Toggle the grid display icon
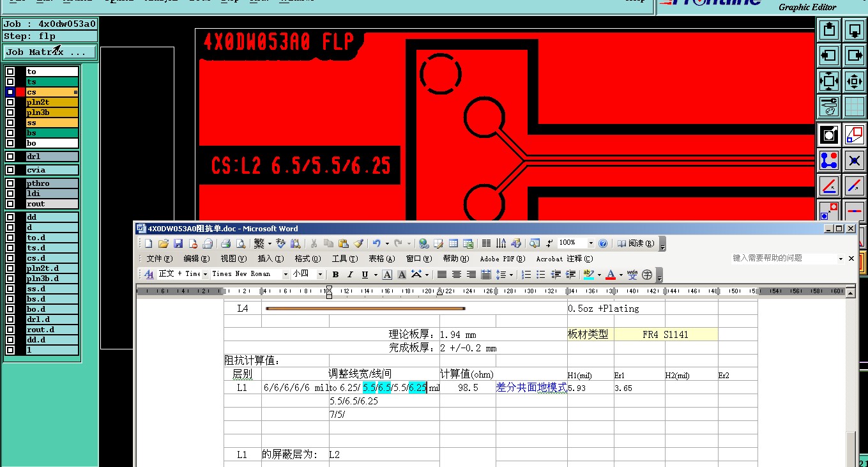 click(855, 107)
